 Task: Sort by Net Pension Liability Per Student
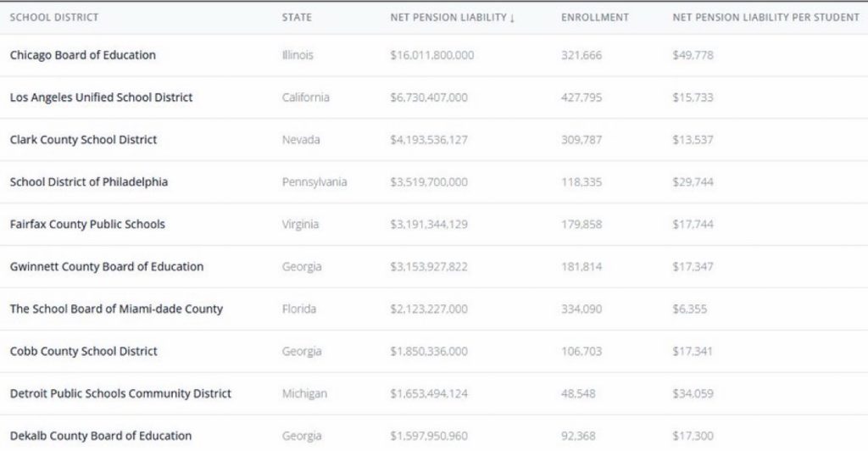pos(765,18)
